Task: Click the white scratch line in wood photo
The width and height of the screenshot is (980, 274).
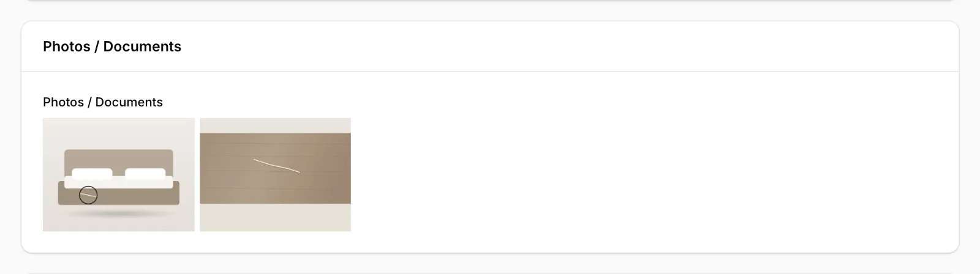Action: click(x=276, y=166)
